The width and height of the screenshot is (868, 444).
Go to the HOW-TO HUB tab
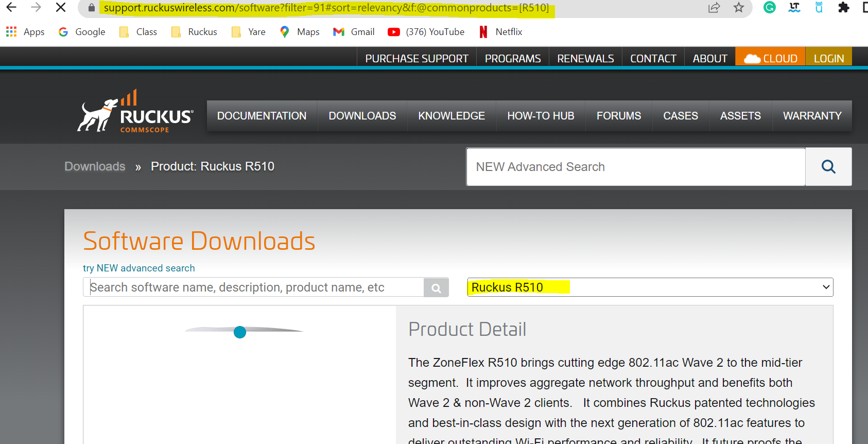[541, 116]
